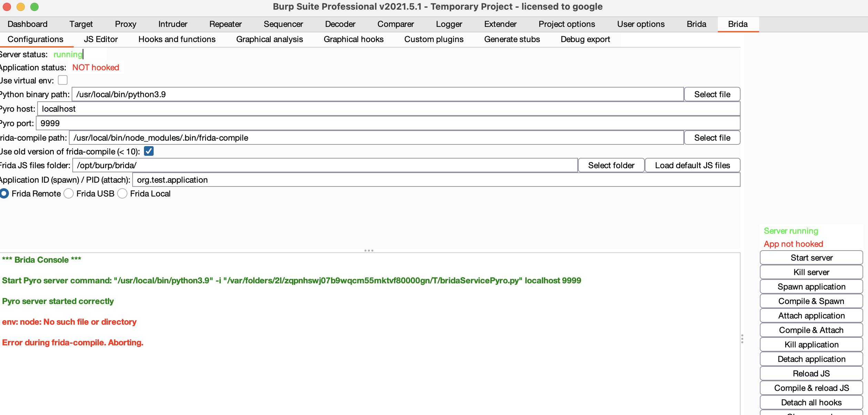Click into the Pyro port field
Viewport: 868px width, 415px height.
pyautogui.click(x=388, y=123)
